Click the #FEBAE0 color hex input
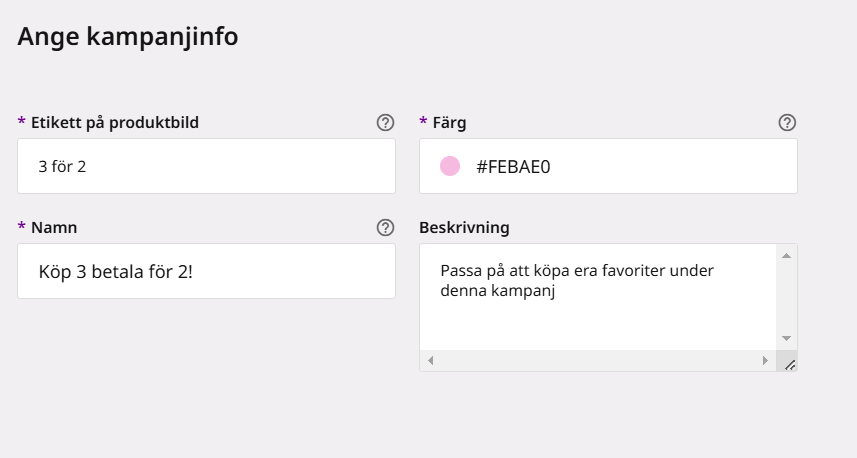857x458 pixels. coord(608,166)
